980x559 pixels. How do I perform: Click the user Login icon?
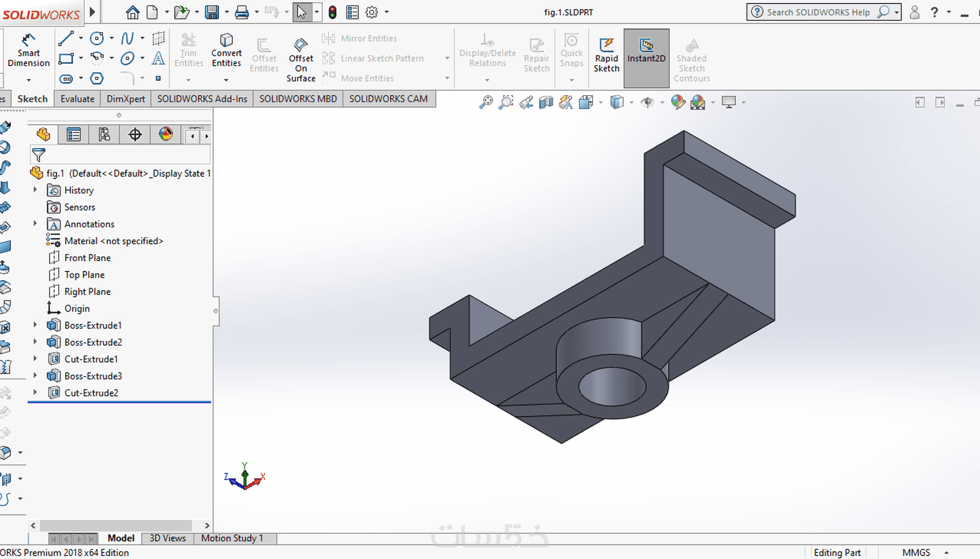[x=914, y=12]
